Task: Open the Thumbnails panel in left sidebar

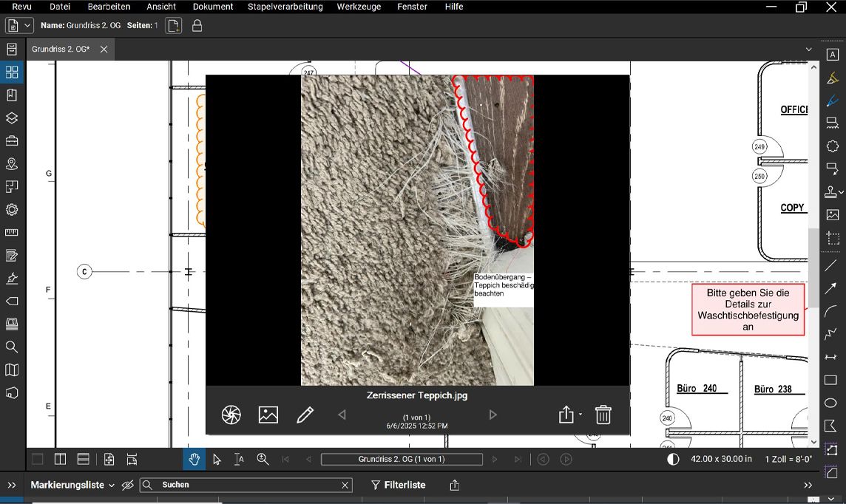Action: point(12,72)
